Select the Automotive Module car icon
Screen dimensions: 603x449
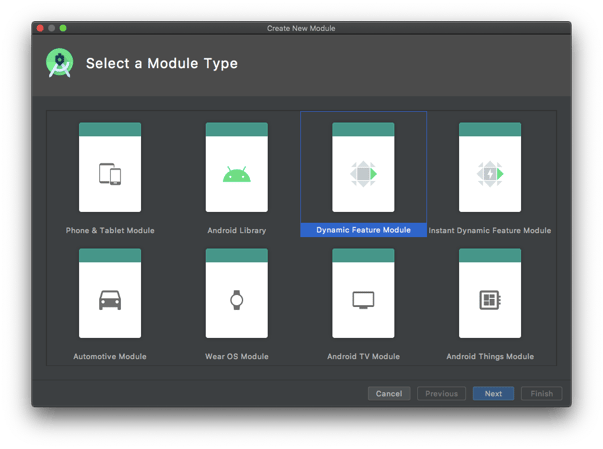110,300
